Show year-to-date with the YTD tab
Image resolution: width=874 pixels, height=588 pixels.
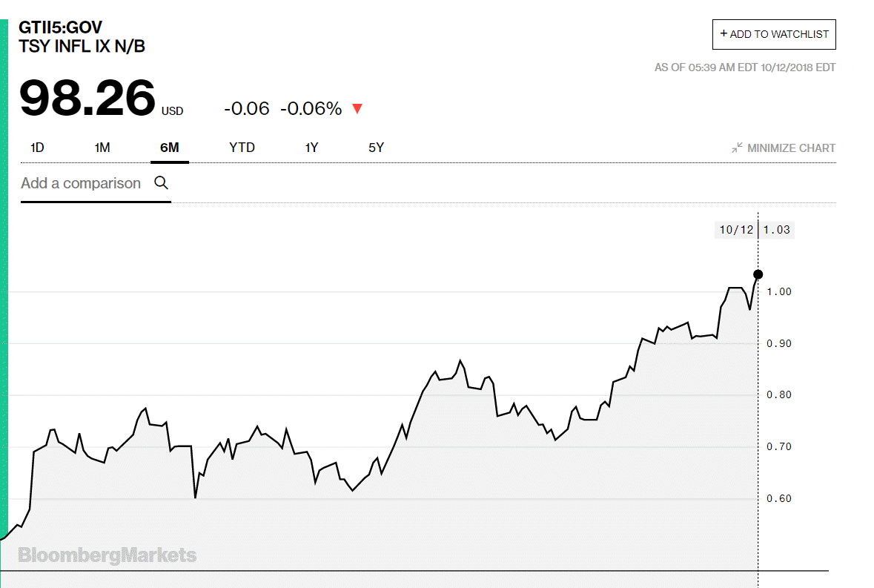pyautogui.click(x=242, y=148)
